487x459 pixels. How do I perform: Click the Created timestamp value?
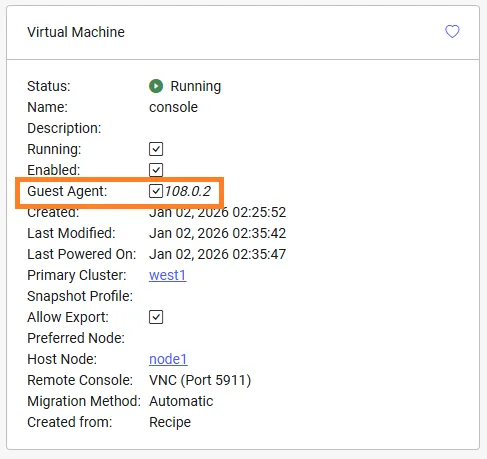217,212
